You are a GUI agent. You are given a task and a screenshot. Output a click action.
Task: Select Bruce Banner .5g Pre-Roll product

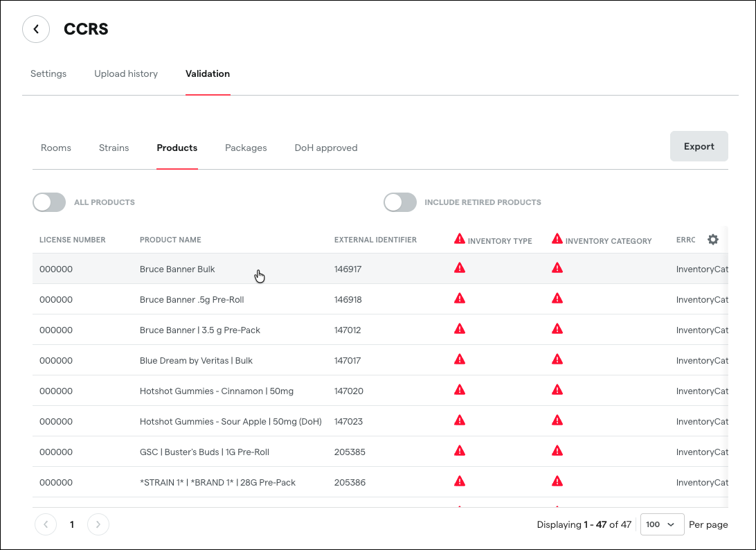(192, 300)
